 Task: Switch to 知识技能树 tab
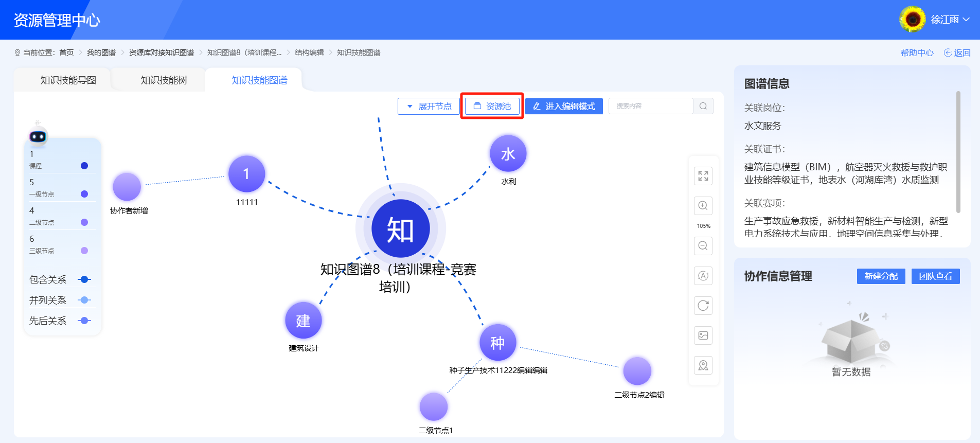click(x=164, y=80)
